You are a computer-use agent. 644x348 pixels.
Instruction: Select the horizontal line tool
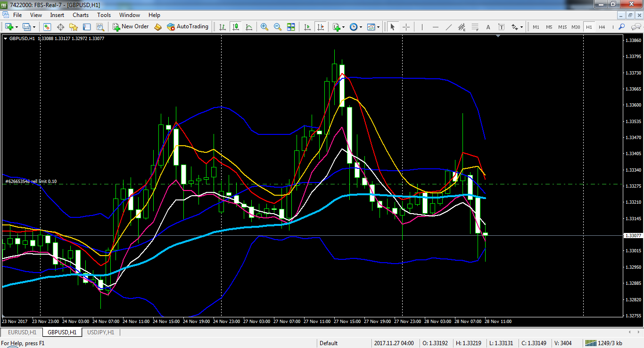click(x=435, y=27)
